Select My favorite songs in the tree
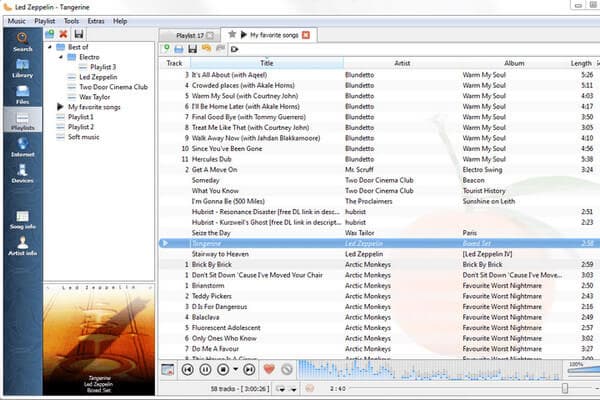600x400 pixels. 94,107
